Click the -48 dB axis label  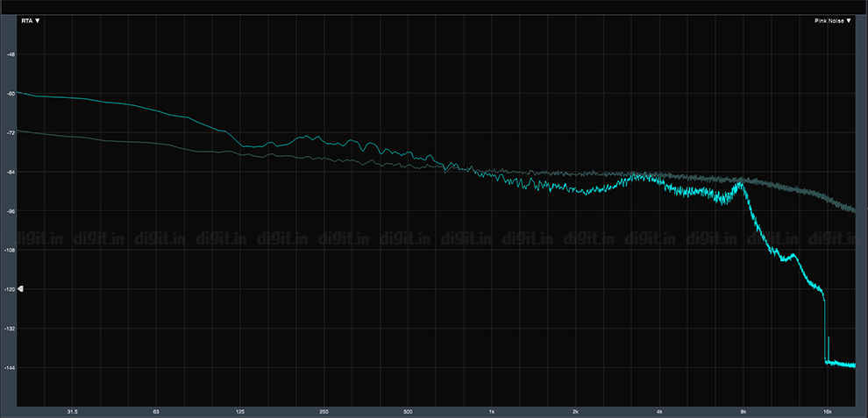11,54
